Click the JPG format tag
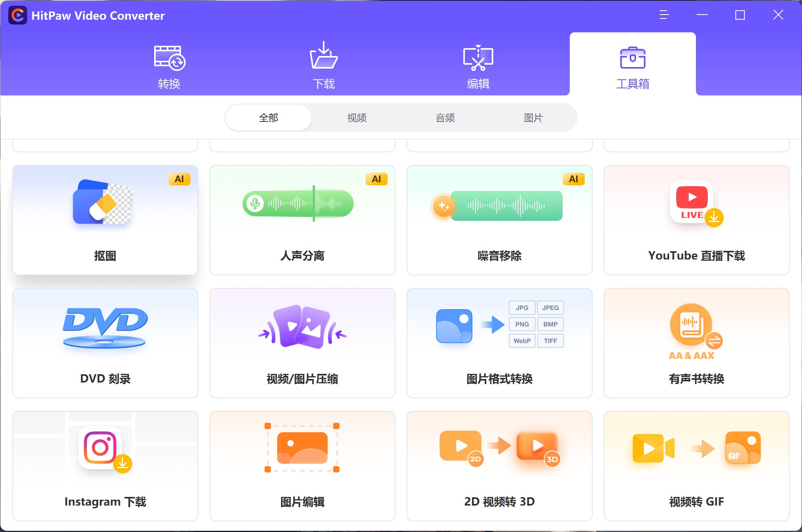 pos(522,308)
